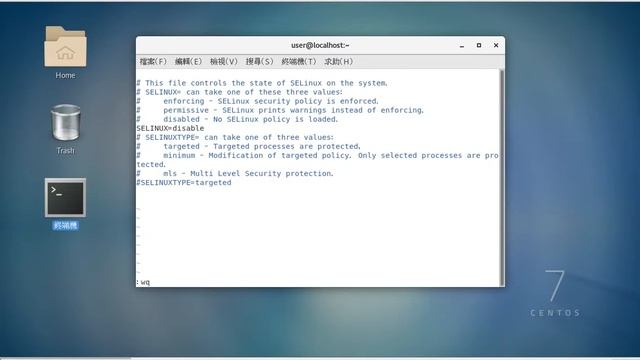This screenshot has width=640, height=360.
Task: Open the 搜尋(S) menu in terminal
Action: click(259, 62)
